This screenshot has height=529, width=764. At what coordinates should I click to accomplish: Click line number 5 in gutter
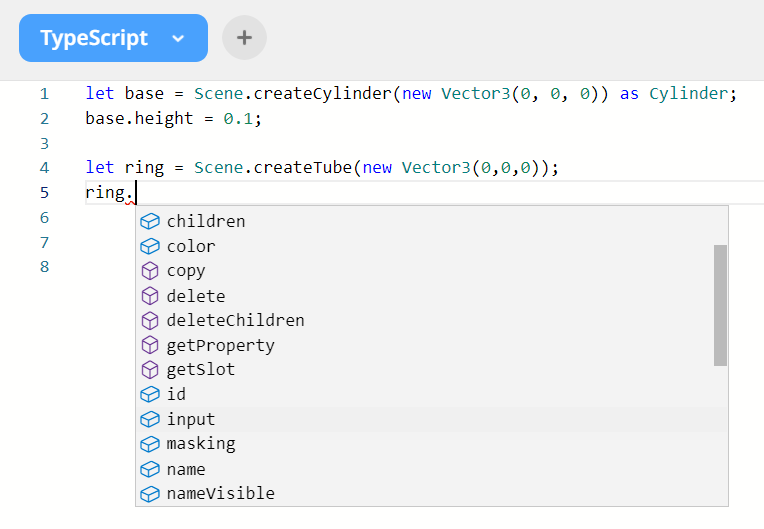click(44, 192)
